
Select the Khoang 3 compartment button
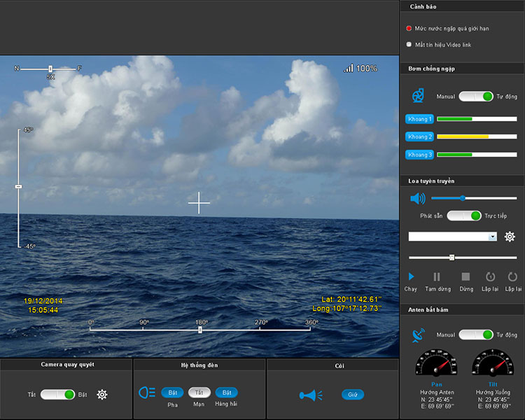[x=420, y=154]
